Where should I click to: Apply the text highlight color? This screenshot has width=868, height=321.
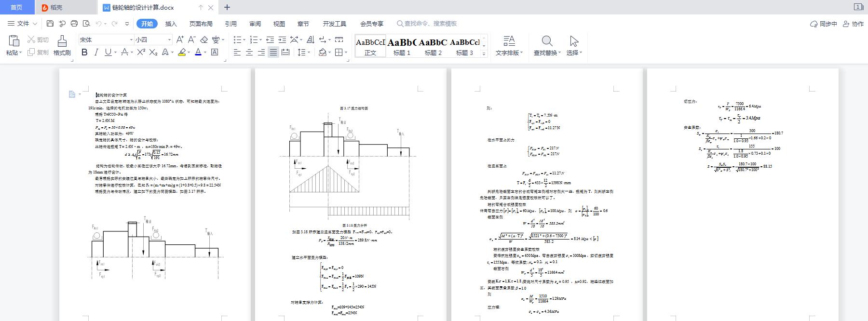point(182,52)
